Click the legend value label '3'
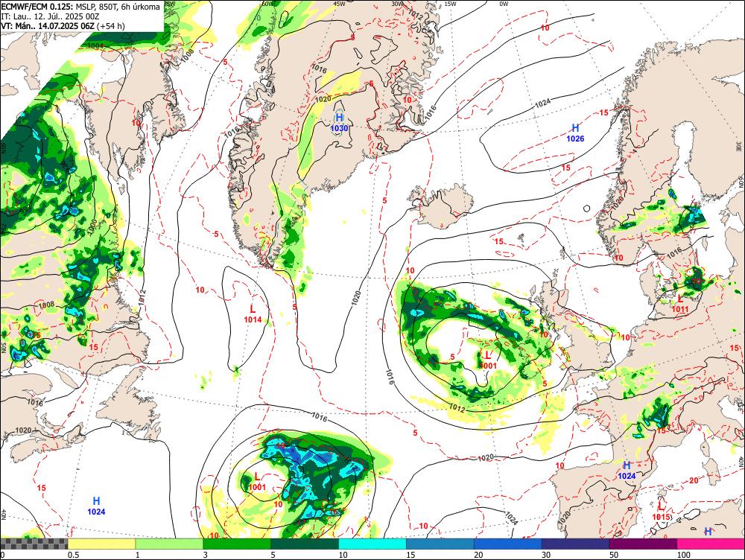 206,555
